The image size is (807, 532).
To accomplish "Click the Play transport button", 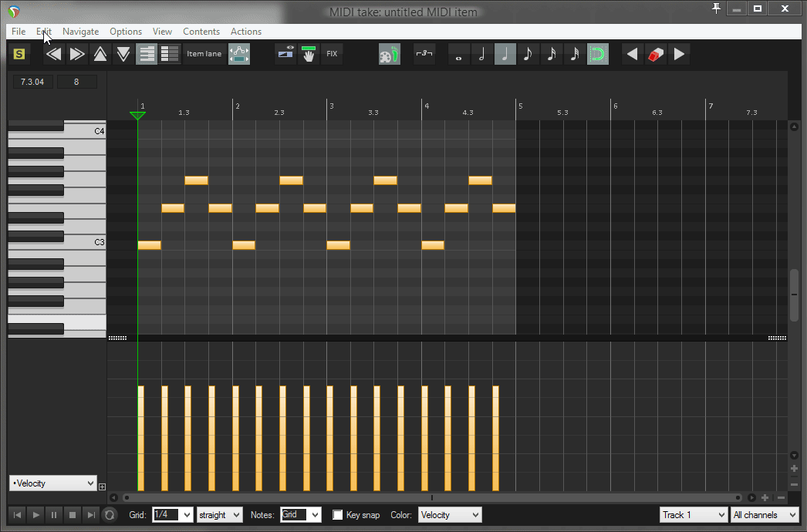I will click(35, 514).
